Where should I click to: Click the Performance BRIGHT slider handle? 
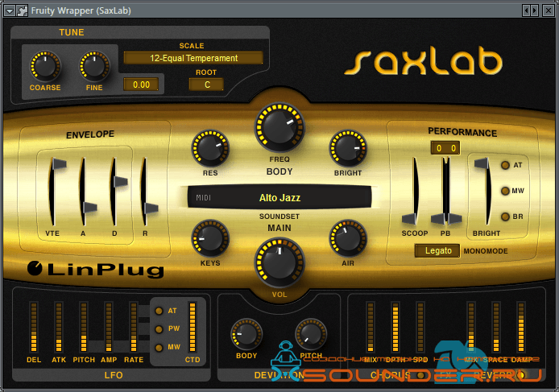482,163
